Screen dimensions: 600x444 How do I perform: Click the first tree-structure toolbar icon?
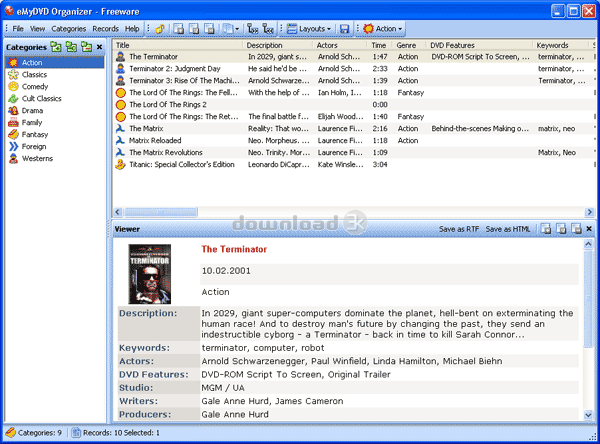point(253,29)
